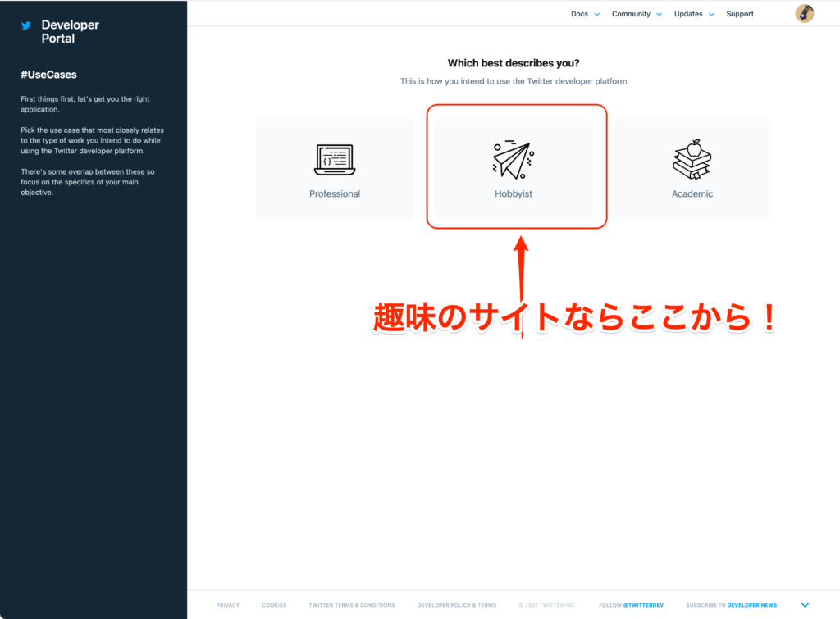The image size is (840, 619).
Task: Click 'Pick the use case' sidebar paragraph
Action: pos(92,140)
